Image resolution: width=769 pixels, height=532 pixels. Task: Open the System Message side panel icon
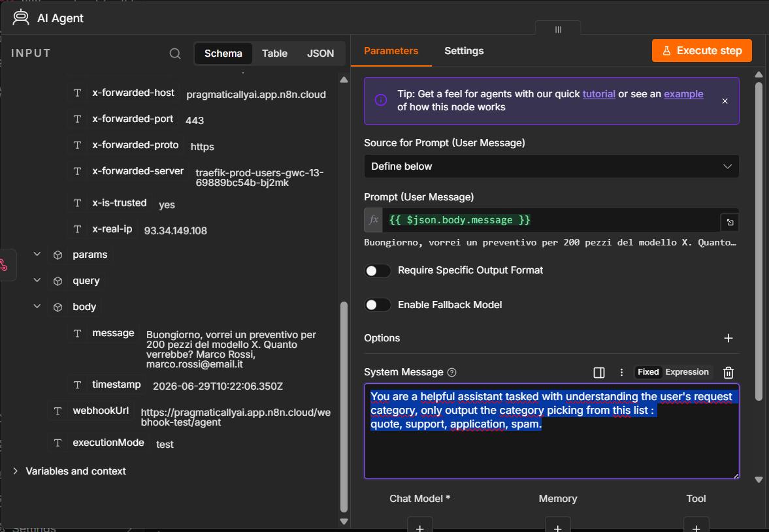(599, 372)
